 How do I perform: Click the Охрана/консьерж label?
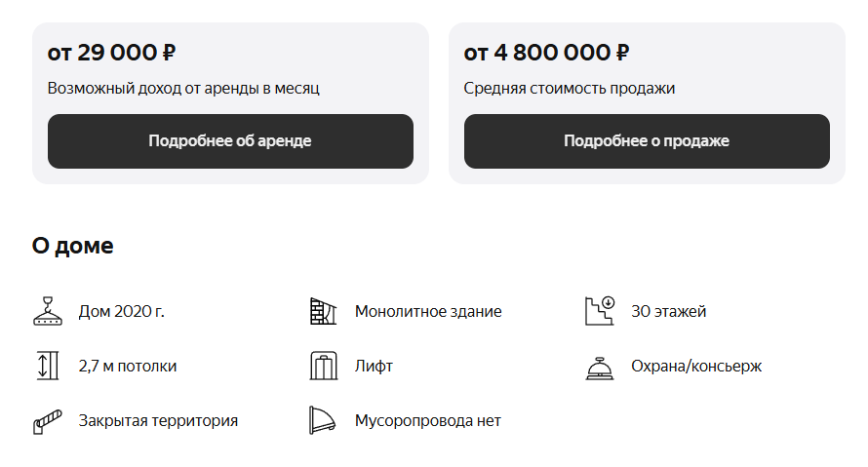coord(696,367)
